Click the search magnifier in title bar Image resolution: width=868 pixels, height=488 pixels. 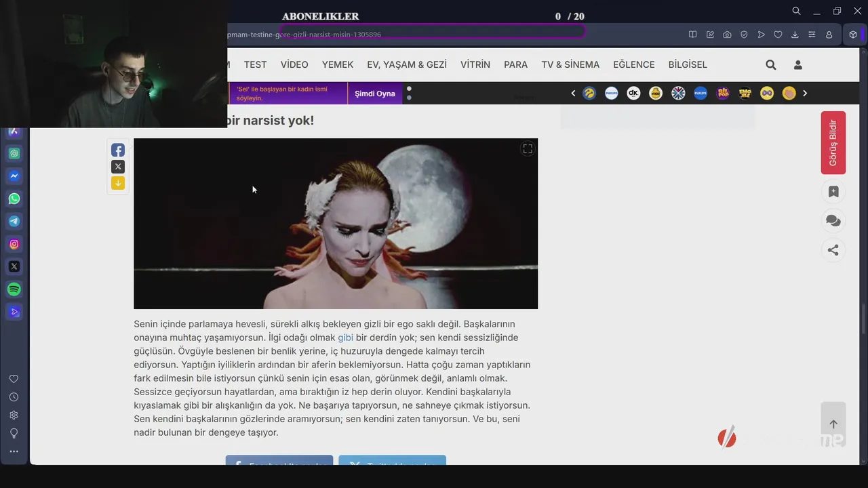pos(796,11)
